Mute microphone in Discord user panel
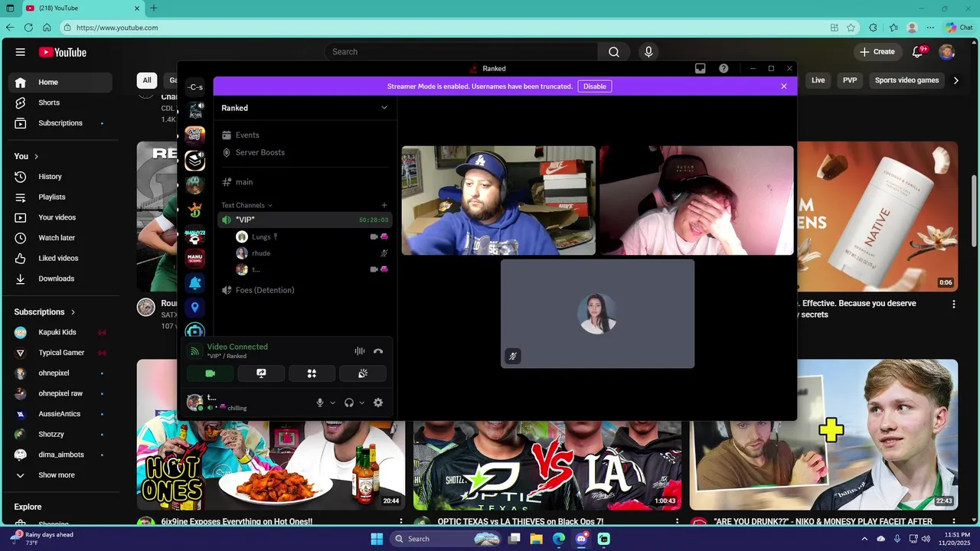The width and height of the screenshot is (980, 551). [x=320, y=403]
